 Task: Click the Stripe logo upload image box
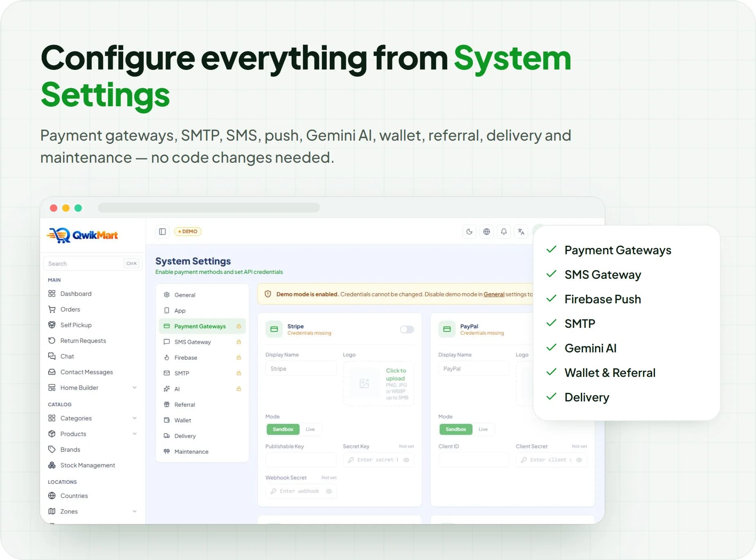[x=378, y=383]
